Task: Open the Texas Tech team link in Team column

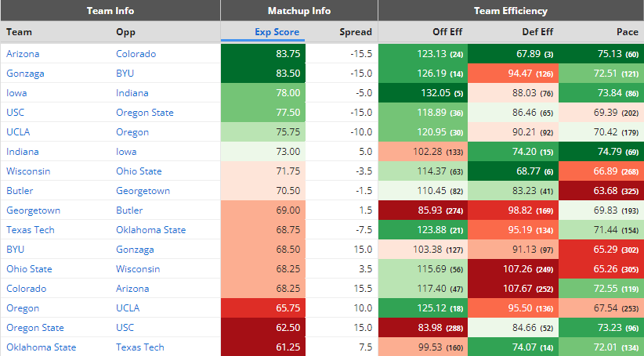Action: pyautogui.click(x=31, y=230)
